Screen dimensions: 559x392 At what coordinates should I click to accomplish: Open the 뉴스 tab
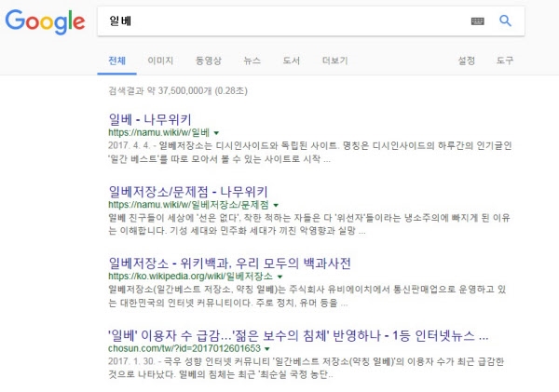pos(252,61)
